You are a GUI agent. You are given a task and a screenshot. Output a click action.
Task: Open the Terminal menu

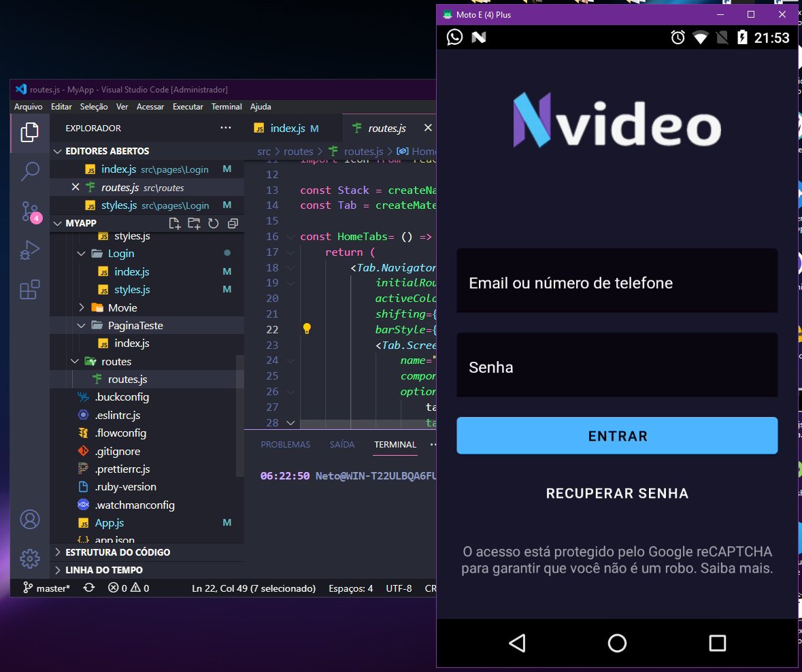pyautogui.click(x=227, y=106)
